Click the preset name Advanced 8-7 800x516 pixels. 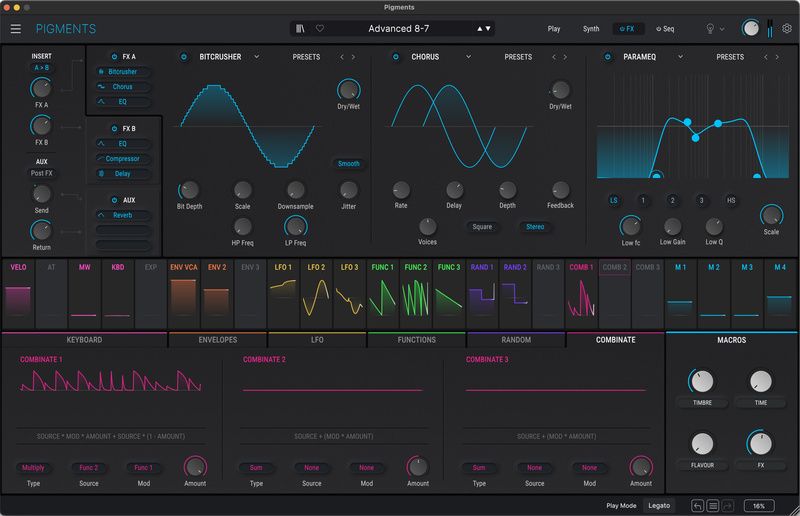click(x=398, y=29)
